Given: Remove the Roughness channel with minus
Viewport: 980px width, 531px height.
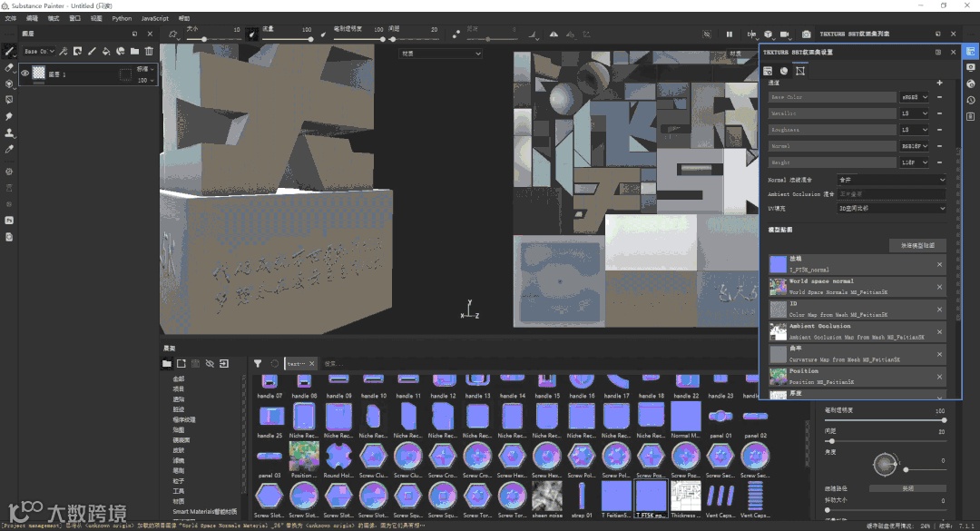Looking at the screenshot, I should (x=939, y=130).
